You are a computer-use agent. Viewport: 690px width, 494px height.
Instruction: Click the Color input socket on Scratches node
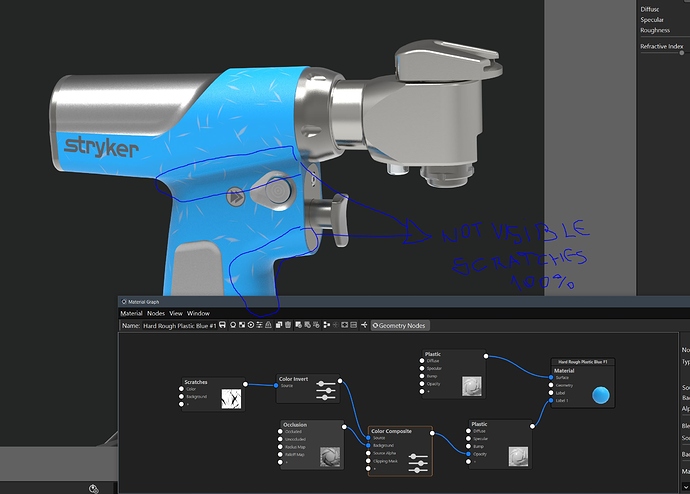181,389
